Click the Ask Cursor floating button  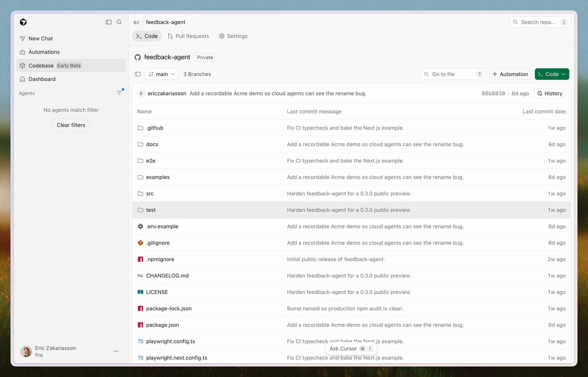pos(351,349)
